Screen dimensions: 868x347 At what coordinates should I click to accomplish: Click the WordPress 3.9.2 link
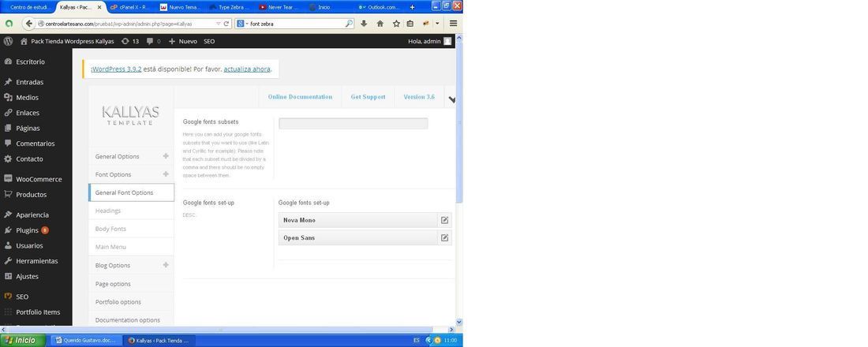(116, 69)
